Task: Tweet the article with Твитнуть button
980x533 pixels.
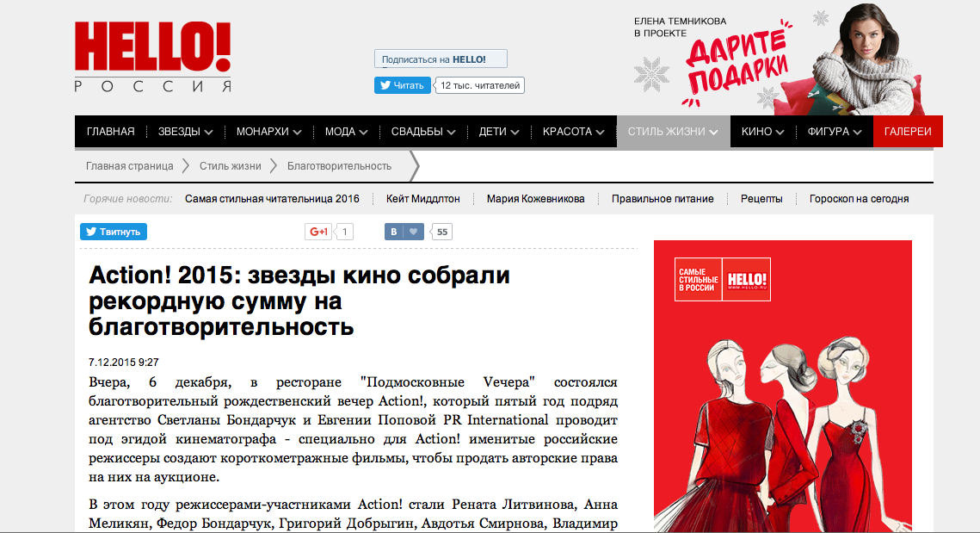Action: click(x=113, y=232)
